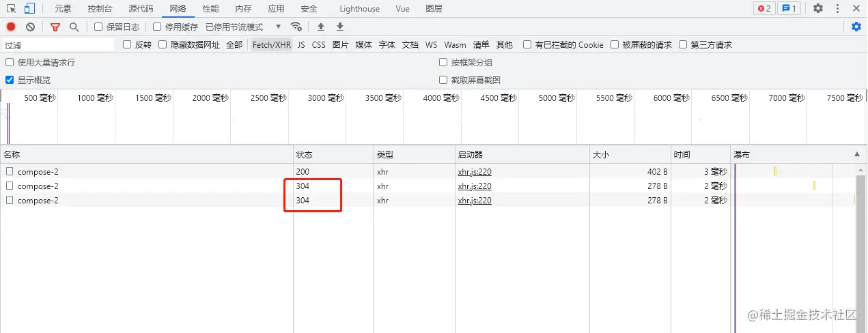The image size is (868, 333).
Task: Select the 全部 request type filter
Action: click(234, 44)
